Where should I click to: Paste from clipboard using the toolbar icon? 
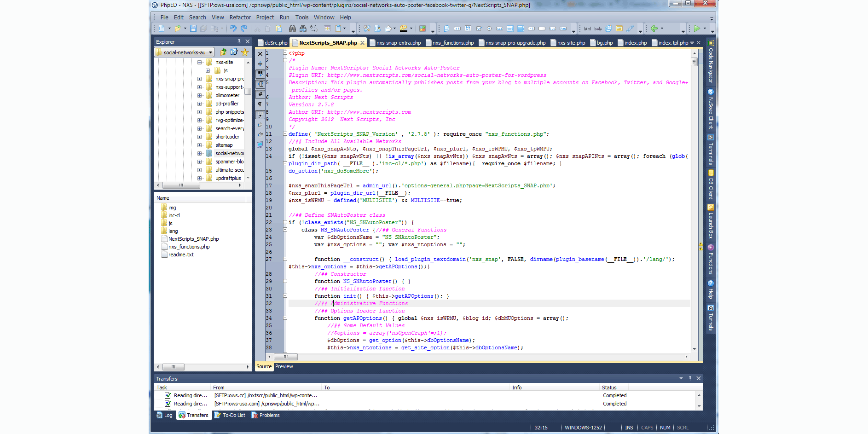(278, 29)
